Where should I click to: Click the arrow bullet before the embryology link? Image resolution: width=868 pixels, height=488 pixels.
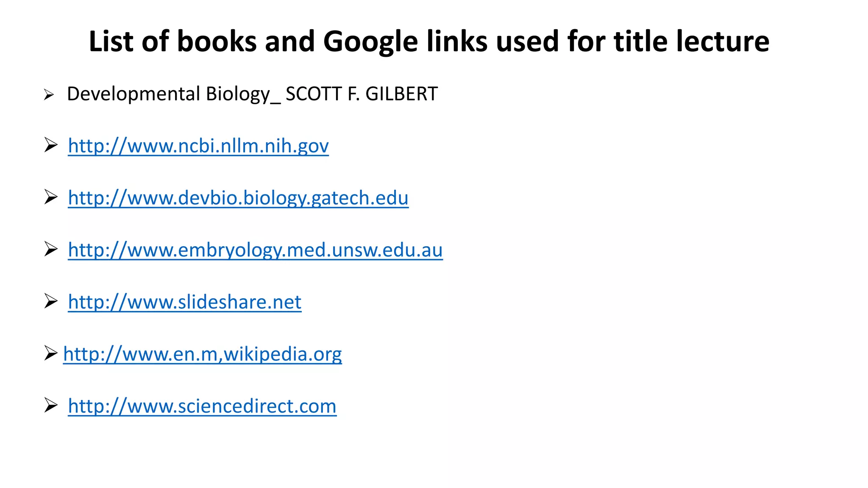(51, 250)
